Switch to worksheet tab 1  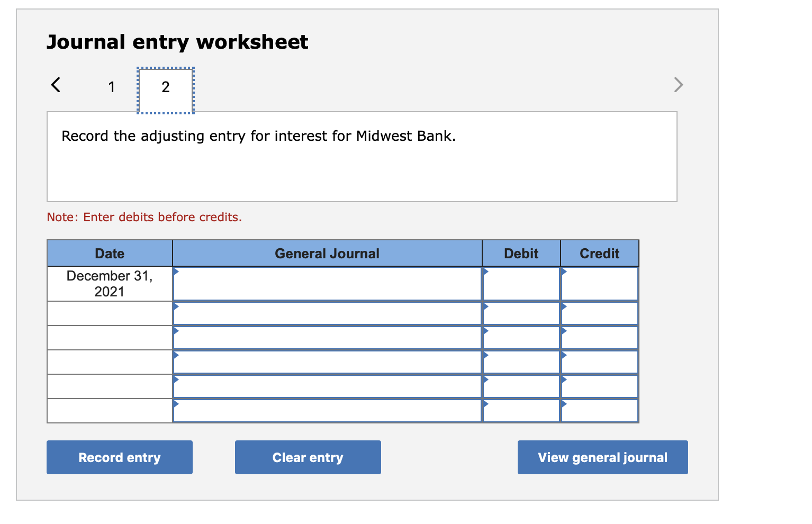[112, 86]
